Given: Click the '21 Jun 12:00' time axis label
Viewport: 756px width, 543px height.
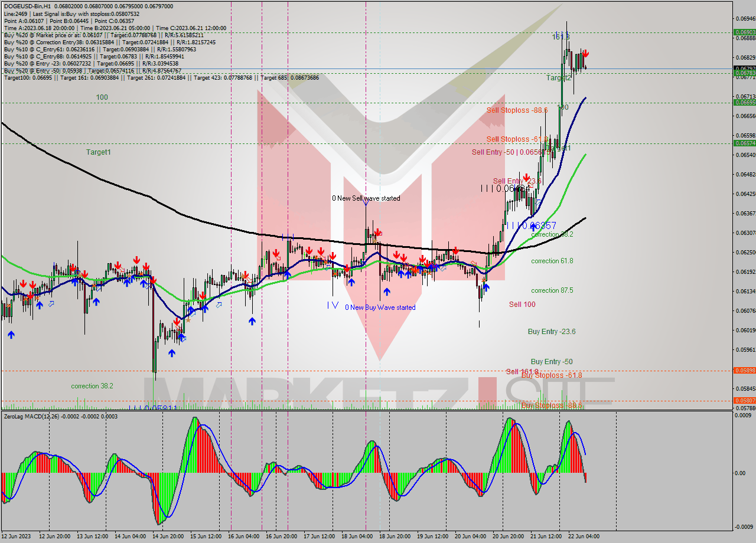Looking at the screenshot, I should pos(546,537).
